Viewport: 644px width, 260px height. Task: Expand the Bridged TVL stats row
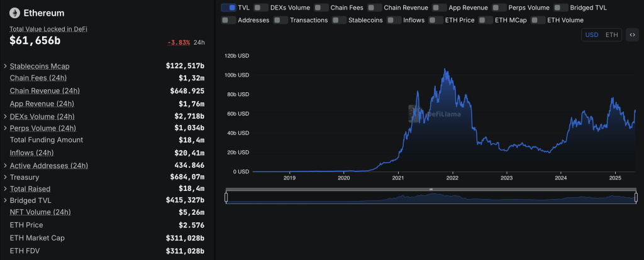coord(5,200)
